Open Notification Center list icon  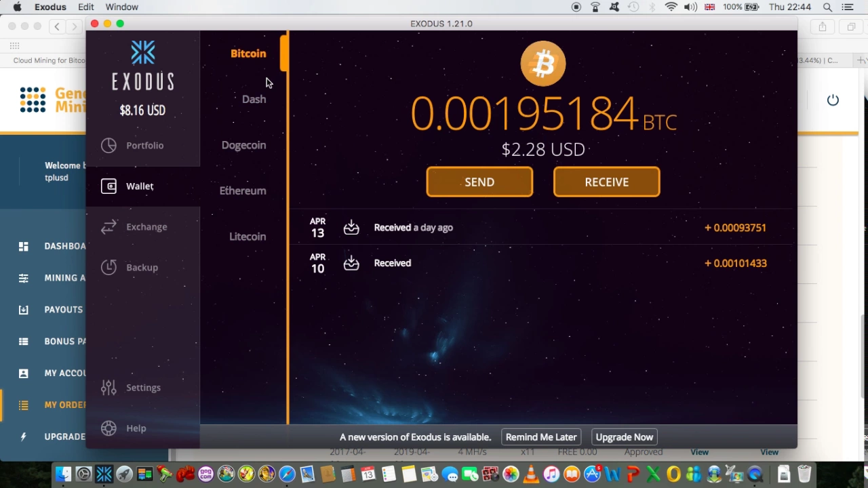pyautogui.click(x=847, y=7)
